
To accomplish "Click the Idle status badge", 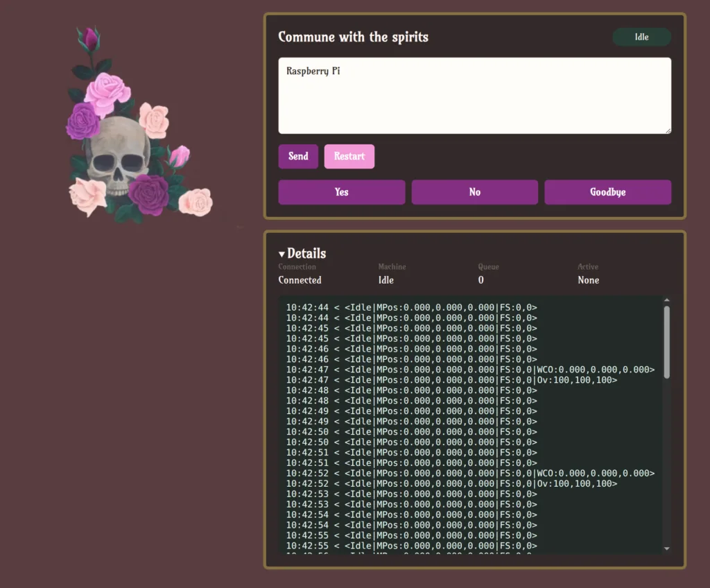I will [641, 37].
